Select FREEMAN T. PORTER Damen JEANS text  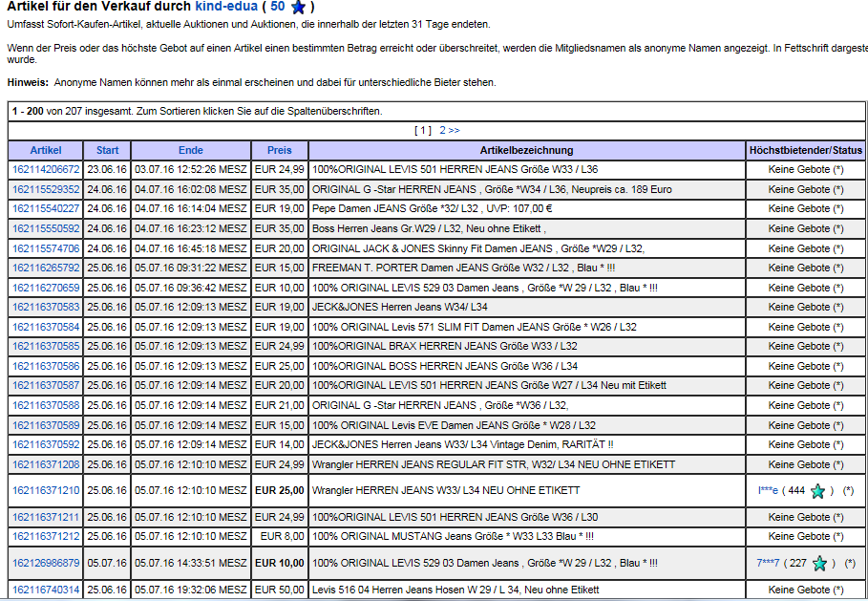point(464,268)
